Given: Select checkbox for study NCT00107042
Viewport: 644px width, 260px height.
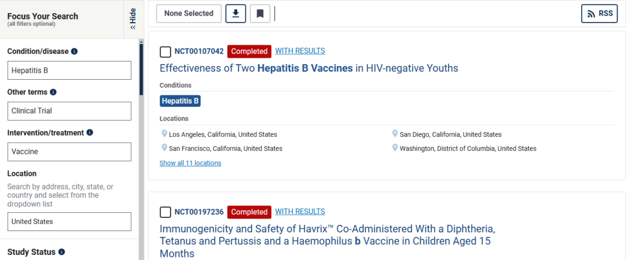Looking at the screenshot, I should coord(165,51).
